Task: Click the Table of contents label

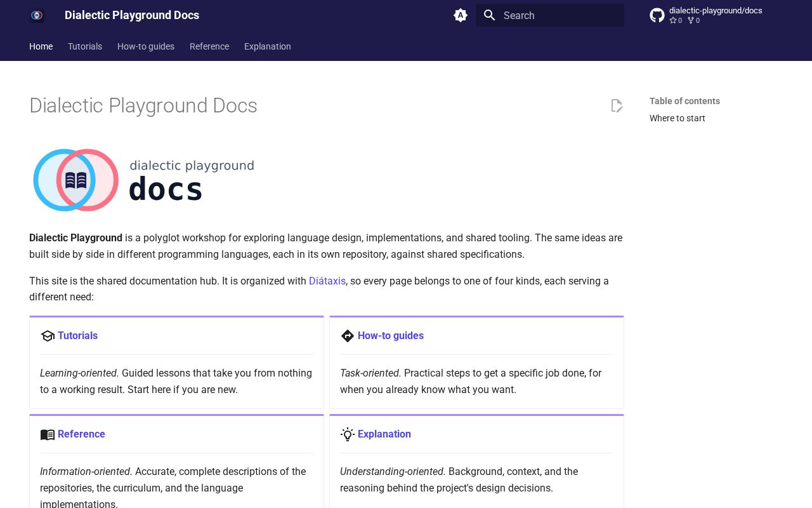Action: coord(684,101)
